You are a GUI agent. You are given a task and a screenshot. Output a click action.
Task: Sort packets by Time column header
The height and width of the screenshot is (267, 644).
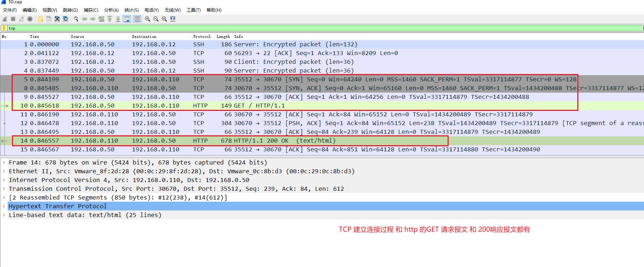49,36
